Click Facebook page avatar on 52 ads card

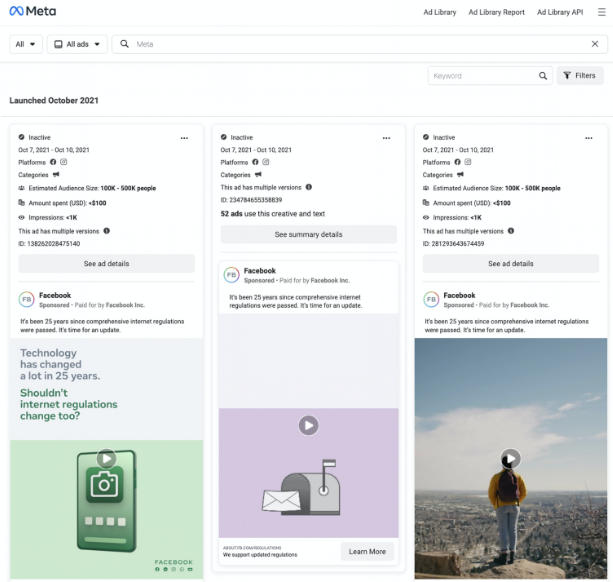pos(231,275)
